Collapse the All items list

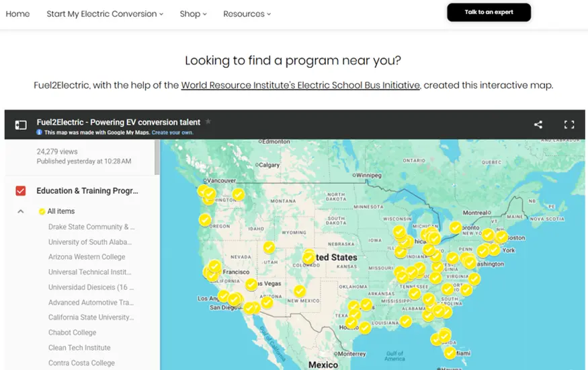[21, 212]
